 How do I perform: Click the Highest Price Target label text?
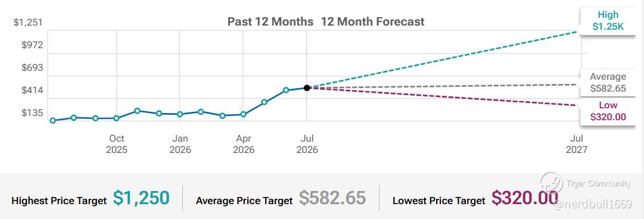[59, 201]
